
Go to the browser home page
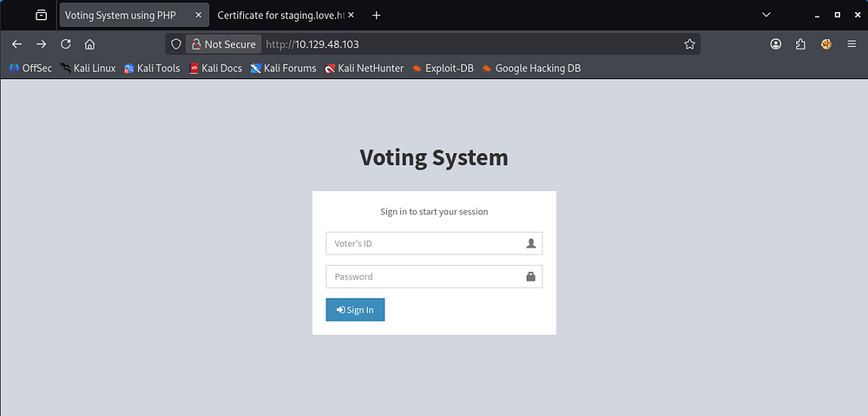pos(89,44)
